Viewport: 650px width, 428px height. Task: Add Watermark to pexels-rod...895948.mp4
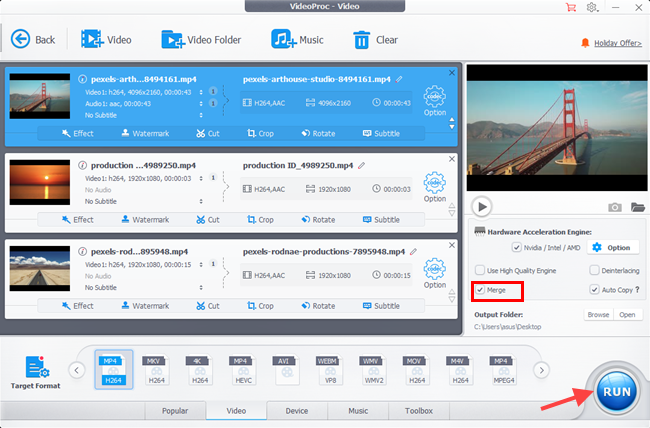click(x=145, y=306)
